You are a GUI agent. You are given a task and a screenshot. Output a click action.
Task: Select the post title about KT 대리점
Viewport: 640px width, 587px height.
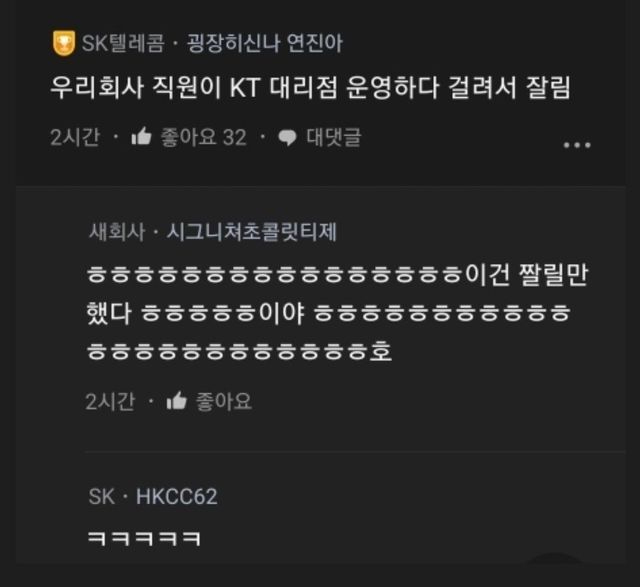tap(310, 87)
